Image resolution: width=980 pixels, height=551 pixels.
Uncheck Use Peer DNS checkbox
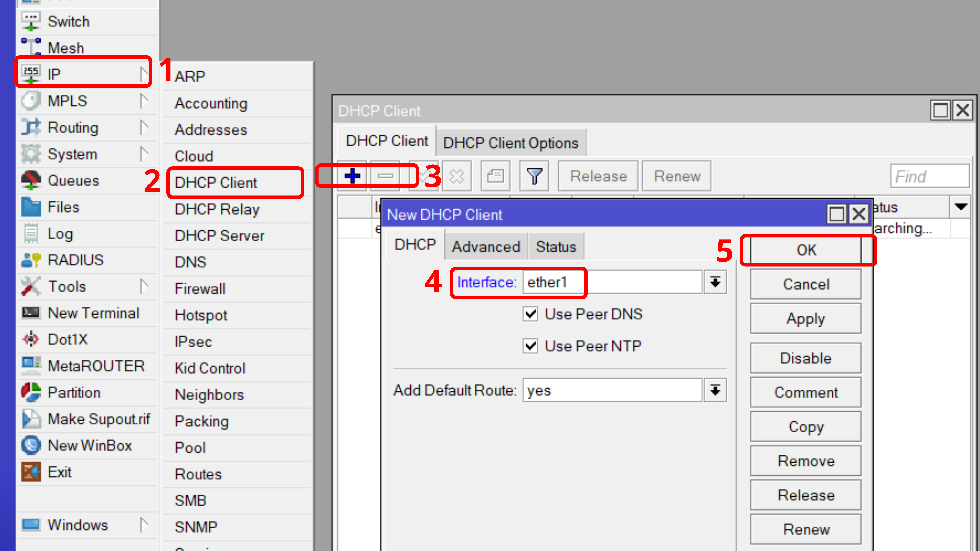pos(530,314)
